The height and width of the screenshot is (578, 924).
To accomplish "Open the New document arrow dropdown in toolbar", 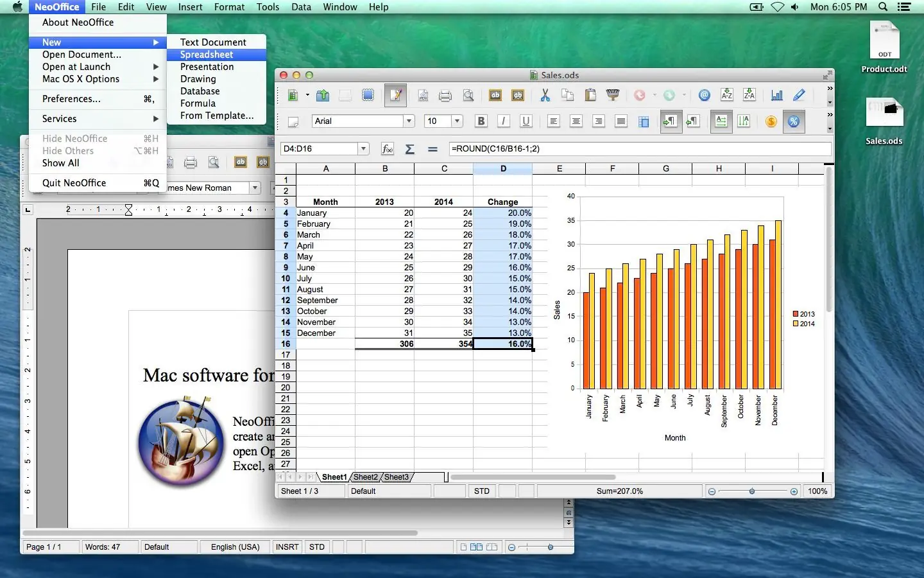I will click(307, 95).
